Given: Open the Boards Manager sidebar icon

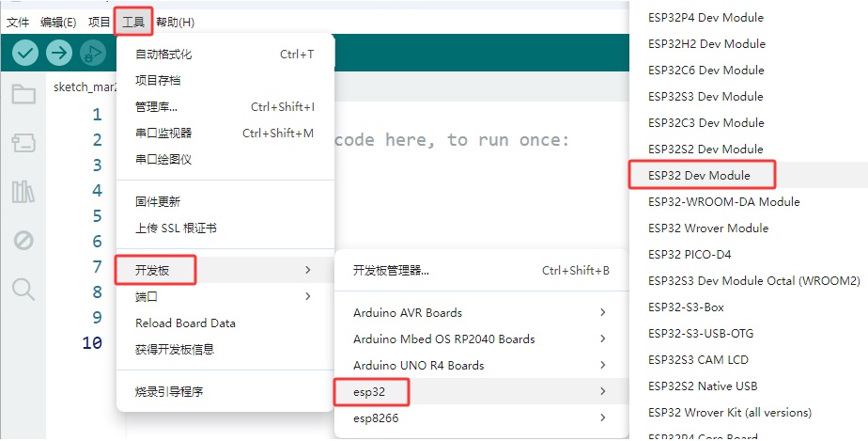Looking at the screenshot, I should coord(23,143).
